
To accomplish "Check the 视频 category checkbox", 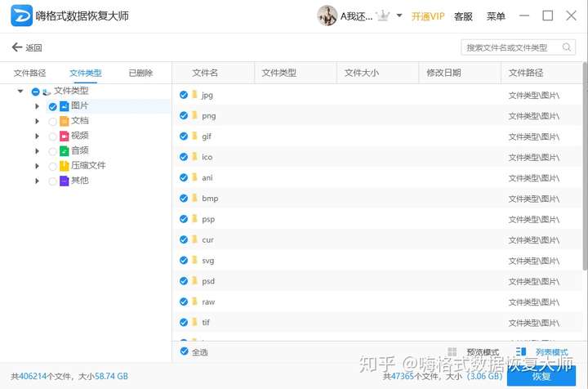I will coord(52,136).
